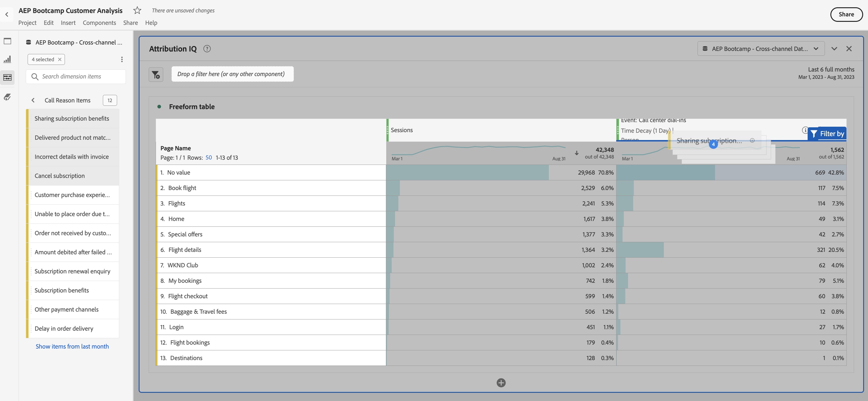This screenshot has width=868, height=401.
Task: Open the Help menu
Action: pyautogui.click(x=151, y=22)
